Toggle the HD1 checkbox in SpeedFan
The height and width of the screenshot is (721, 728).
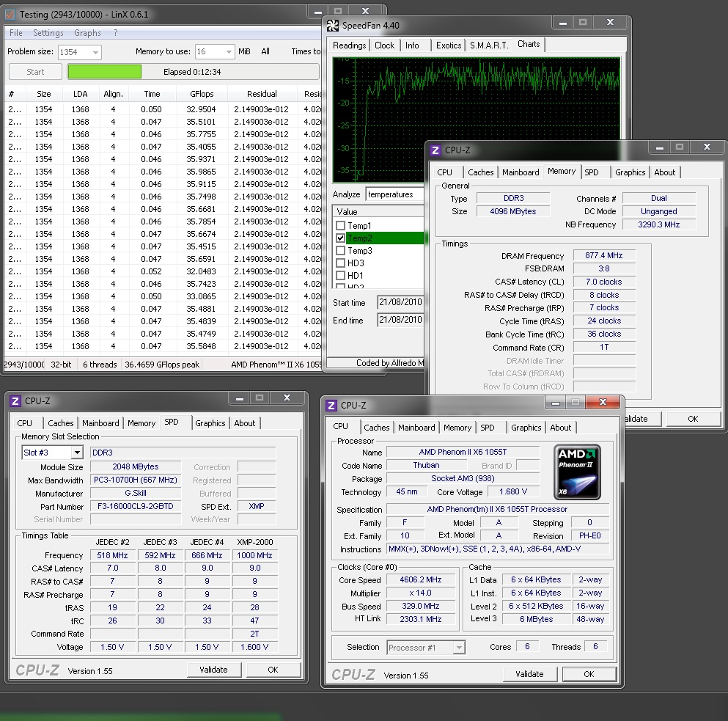[341, 276]
